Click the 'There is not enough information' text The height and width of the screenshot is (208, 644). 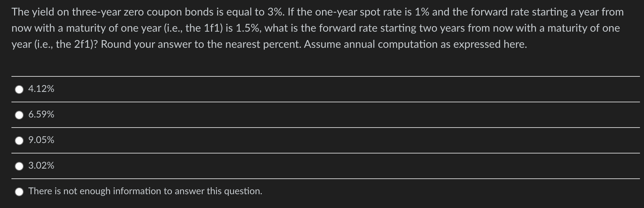coord(145,191)
